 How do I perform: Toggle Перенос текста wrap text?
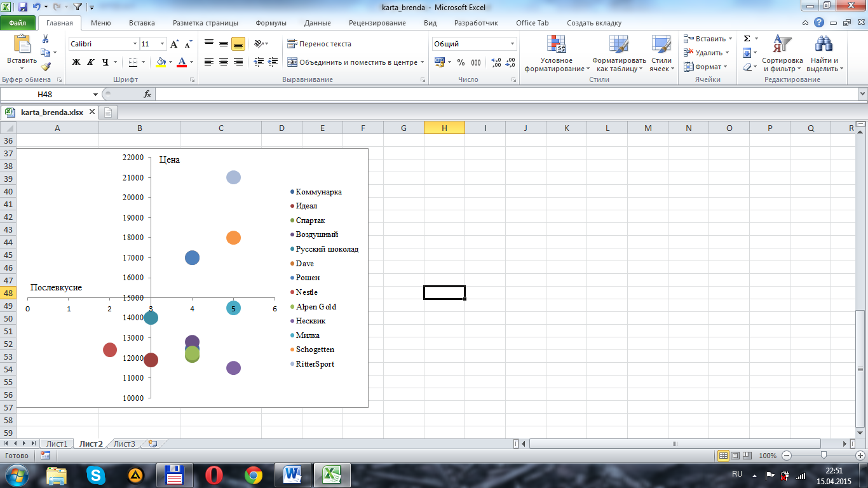(x=319, y=44)
